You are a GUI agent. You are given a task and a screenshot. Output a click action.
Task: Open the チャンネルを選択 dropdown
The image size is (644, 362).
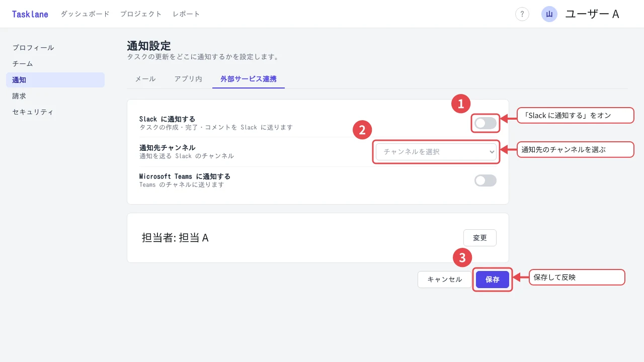(436, 152)
